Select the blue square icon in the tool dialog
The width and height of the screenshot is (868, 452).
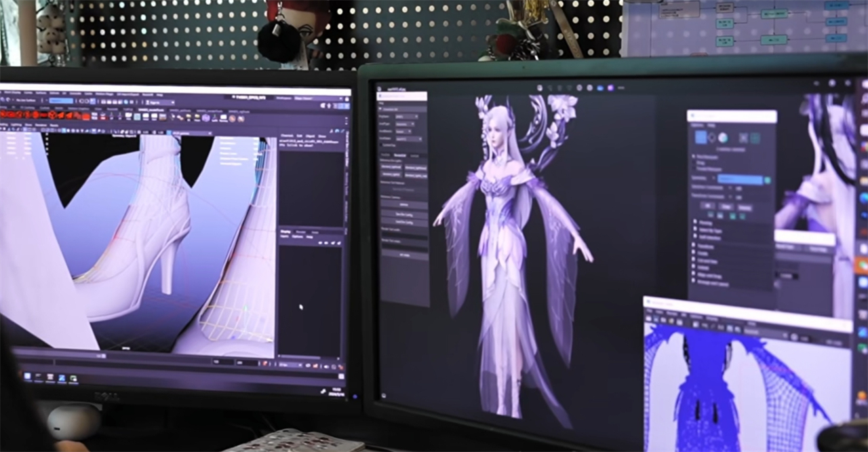701,137
